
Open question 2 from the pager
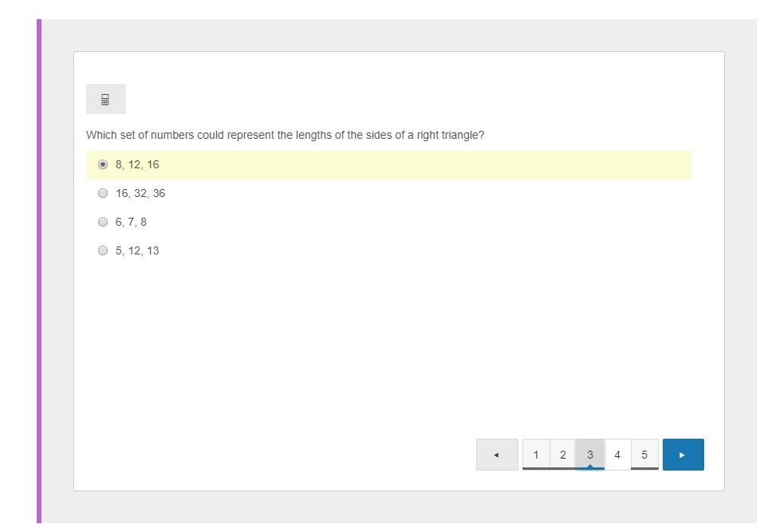click(x=563, y=455)
